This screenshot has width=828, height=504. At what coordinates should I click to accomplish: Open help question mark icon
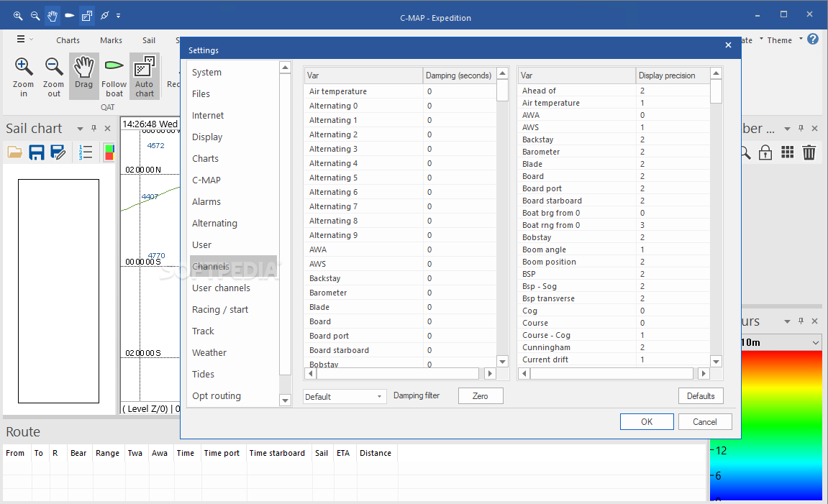coord(813,39)
